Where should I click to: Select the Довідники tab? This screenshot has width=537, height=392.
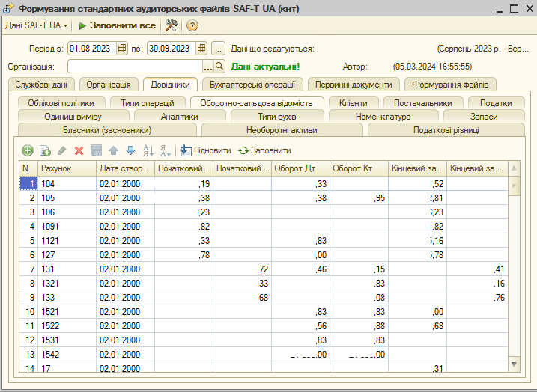(x=170, y=85)
